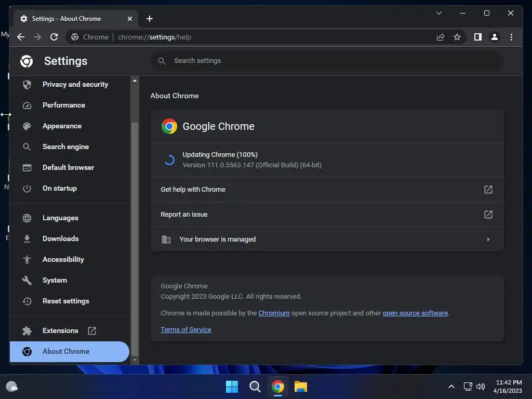Click the Downloads arrow icon

point(27,239)
